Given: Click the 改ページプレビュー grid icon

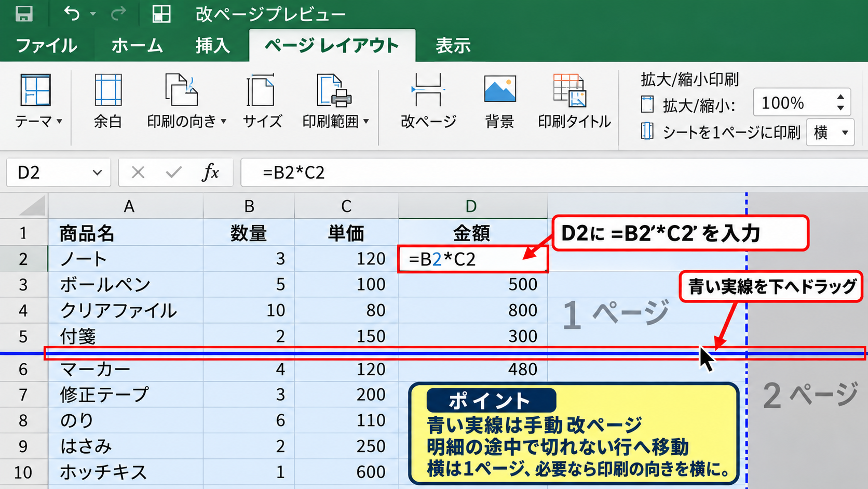Looking at the screenshot, I should click(x=161, y=14).
